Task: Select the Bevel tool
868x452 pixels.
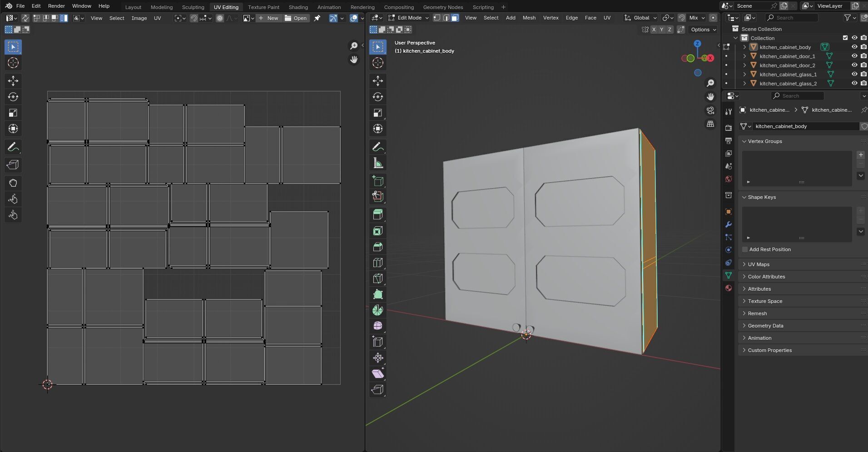Action: (377, 247)
